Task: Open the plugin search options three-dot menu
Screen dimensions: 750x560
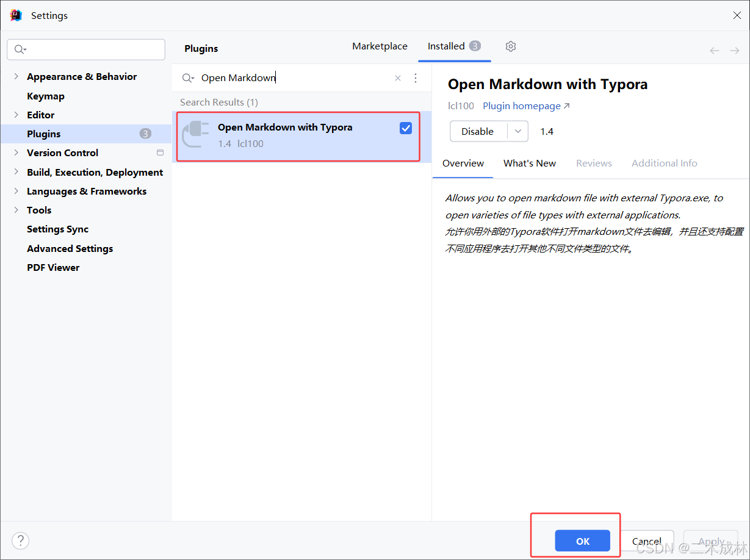Action: [x=416, y=78]
